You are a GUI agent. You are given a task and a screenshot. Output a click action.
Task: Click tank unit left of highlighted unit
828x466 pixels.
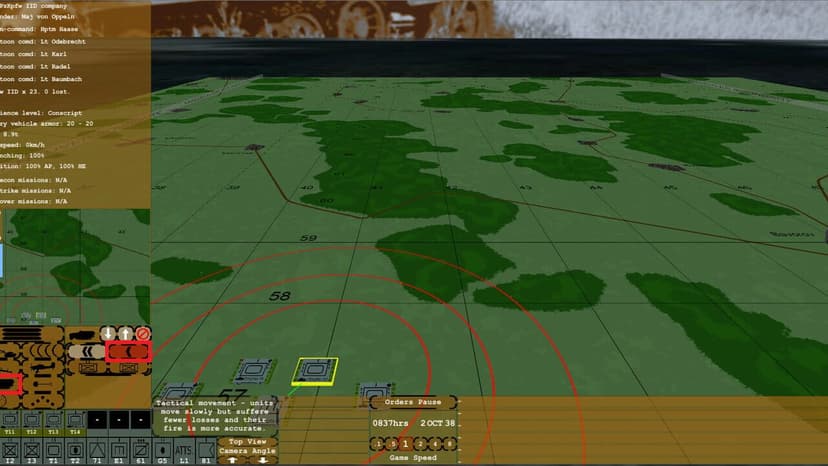(x=254, y=371)
